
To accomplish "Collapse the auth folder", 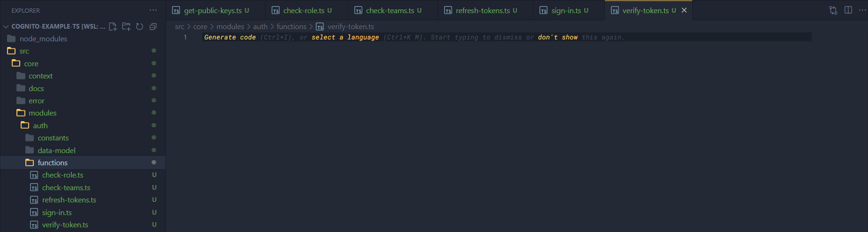I will 83,125.
